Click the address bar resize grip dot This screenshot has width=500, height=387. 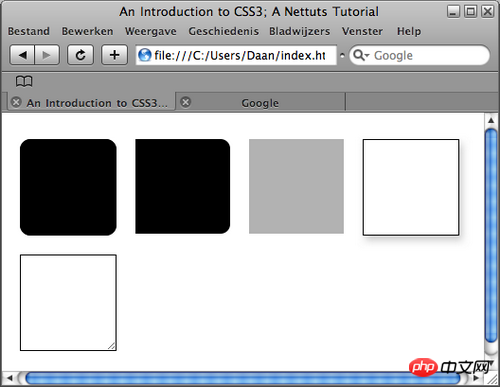(342, 55)
